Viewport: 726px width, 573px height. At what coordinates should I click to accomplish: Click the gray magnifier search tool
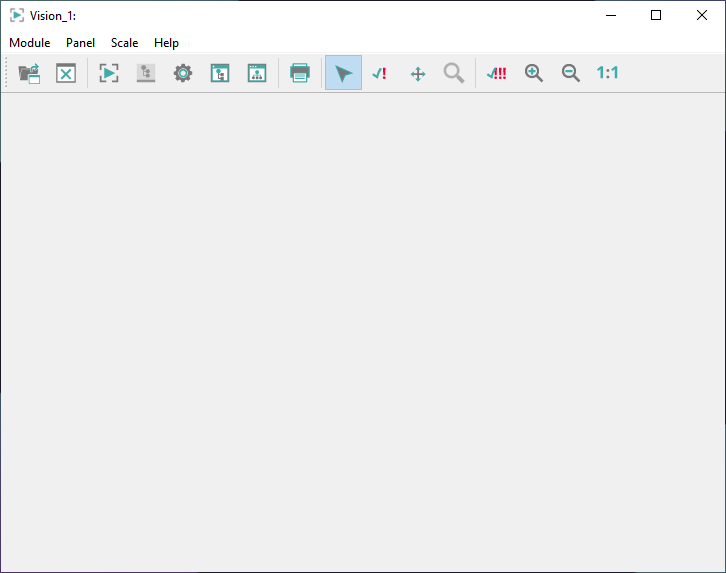click(454, 73)
